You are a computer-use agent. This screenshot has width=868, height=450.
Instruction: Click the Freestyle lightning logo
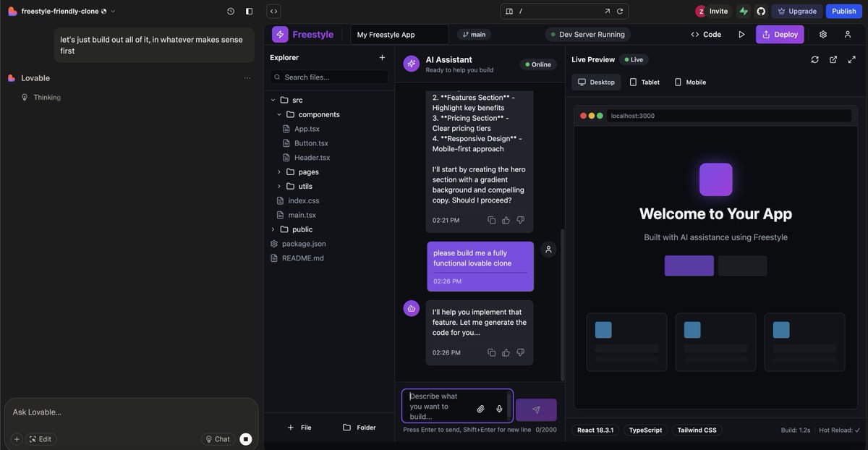tap(280, 34)
